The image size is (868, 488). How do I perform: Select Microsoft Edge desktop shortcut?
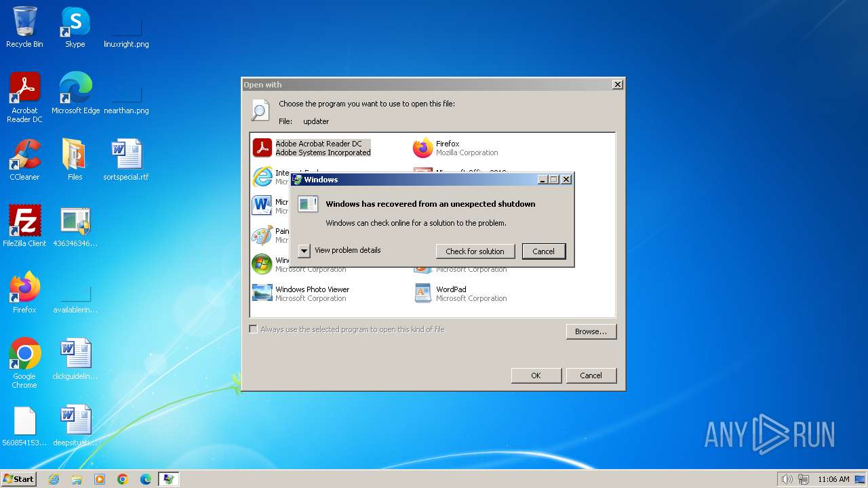[75, 94]
